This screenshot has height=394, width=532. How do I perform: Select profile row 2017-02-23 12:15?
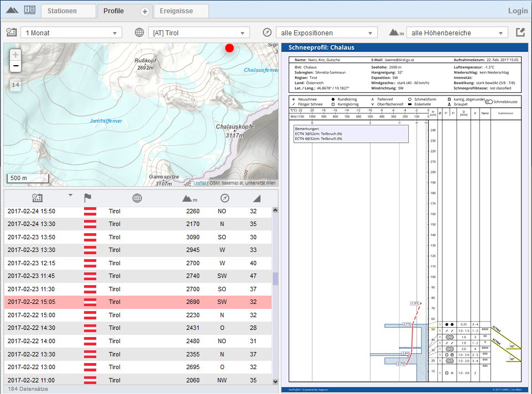pyautogui.click(x=138, y=263)
